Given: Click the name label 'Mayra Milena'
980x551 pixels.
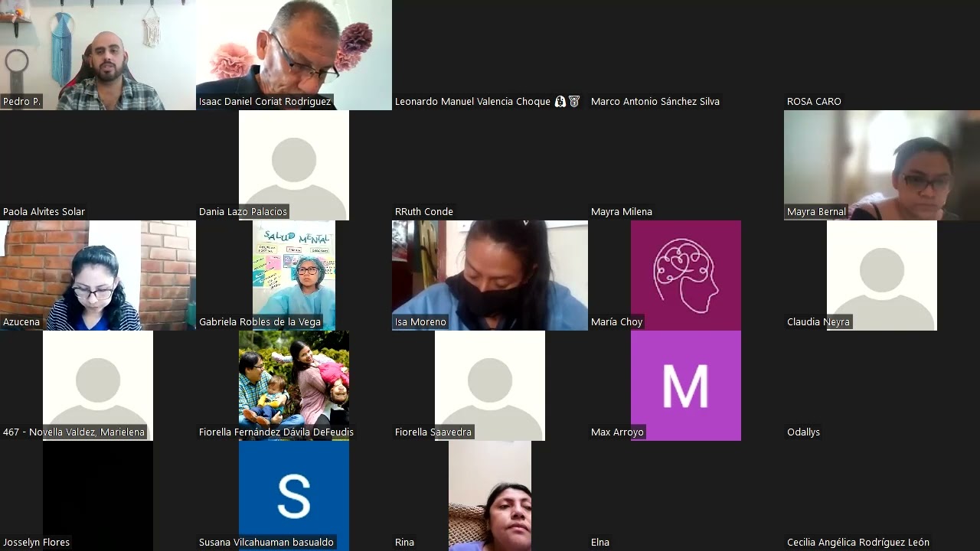Looking at the screenshot, I should pyautogui.click(x=622, y=211).
